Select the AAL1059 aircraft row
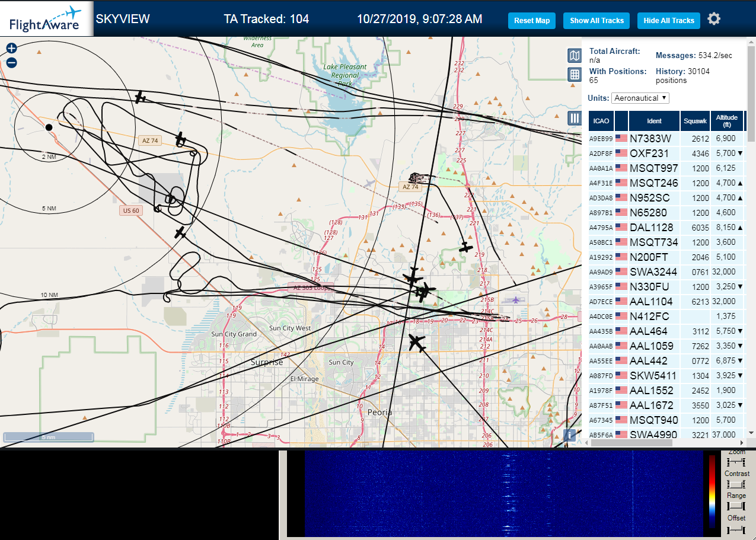The width and height of the screenshot is (756, 540). pos(668,346)
